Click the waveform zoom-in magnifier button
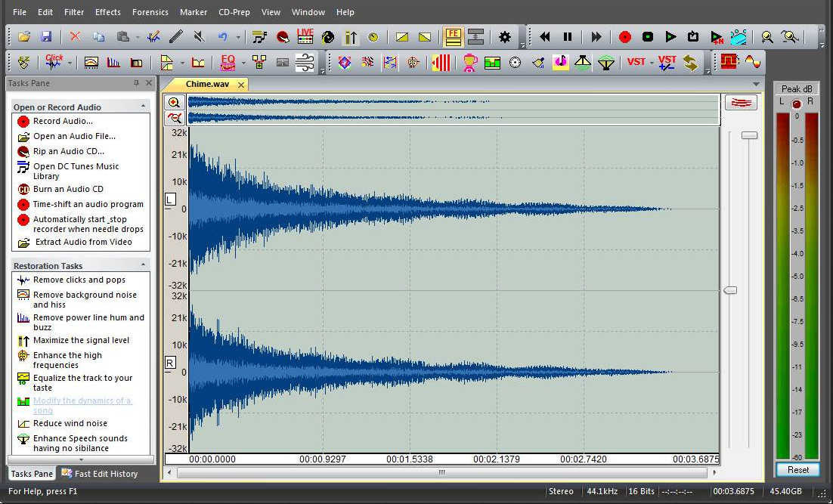 [x=175, y=103]
